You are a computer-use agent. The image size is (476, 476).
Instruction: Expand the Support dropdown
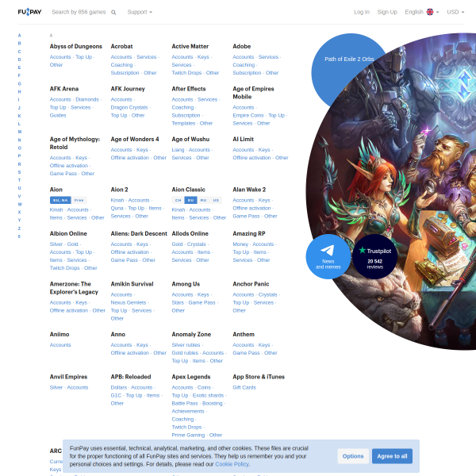[140, 12]
